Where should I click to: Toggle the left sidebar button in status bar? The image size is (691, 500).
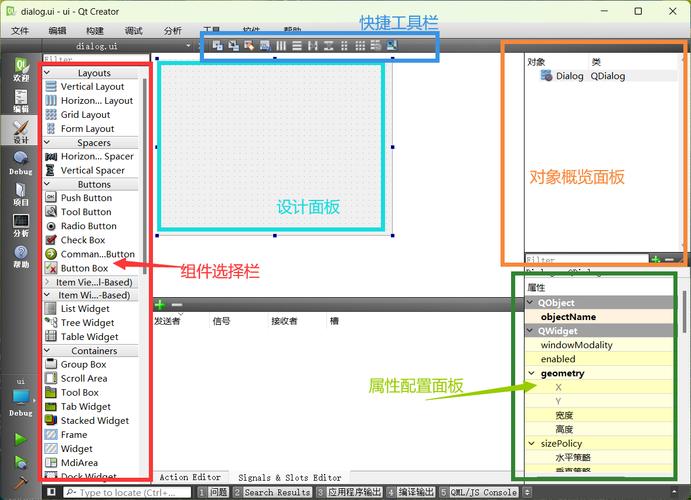click(x=52, y=492)
